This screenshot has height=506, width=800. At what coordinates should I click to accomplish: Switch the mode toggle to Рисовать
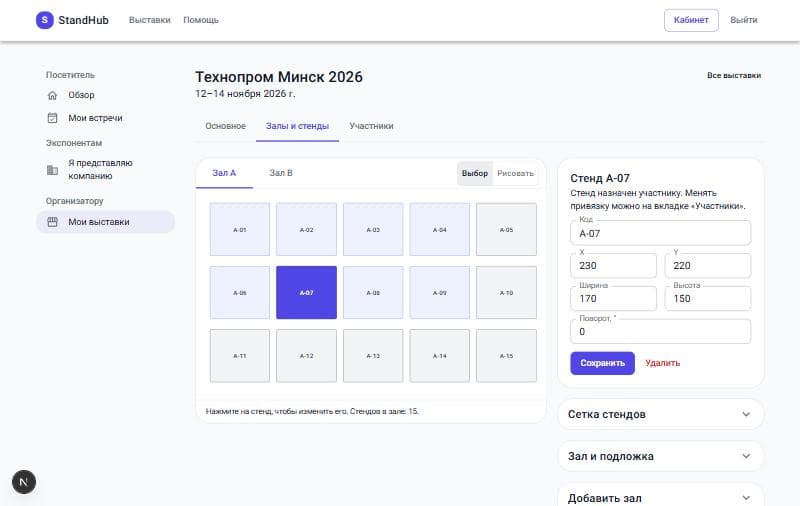click(515, 173)
